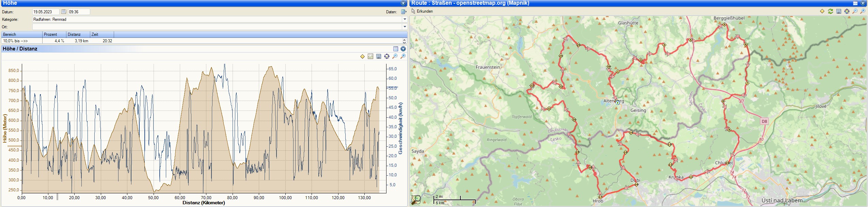Save the map image with floppy icon
This screenshot has width=868, height=207.
[839, 11]
